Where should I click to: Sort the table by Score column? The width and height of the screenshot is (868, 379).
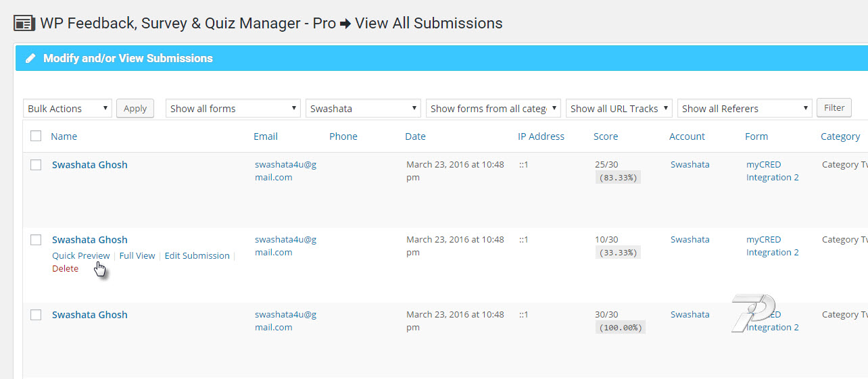click(x=605, y=136)
